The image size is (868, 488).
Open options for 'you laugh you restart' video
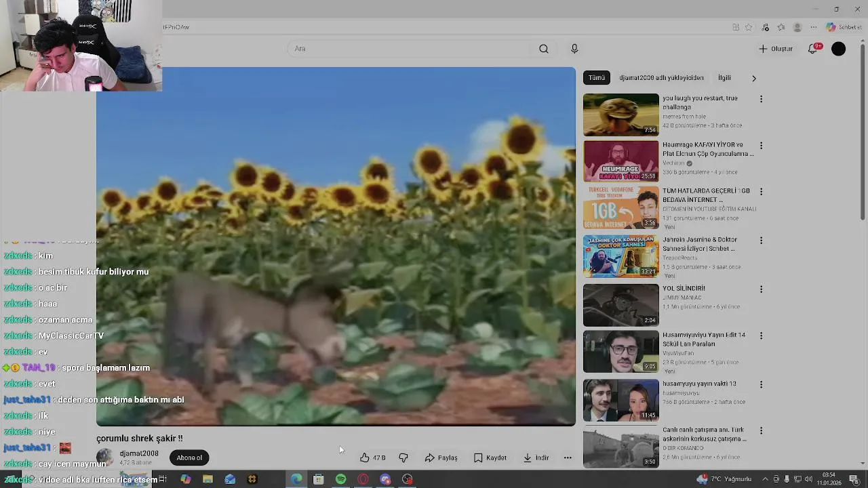761,99
